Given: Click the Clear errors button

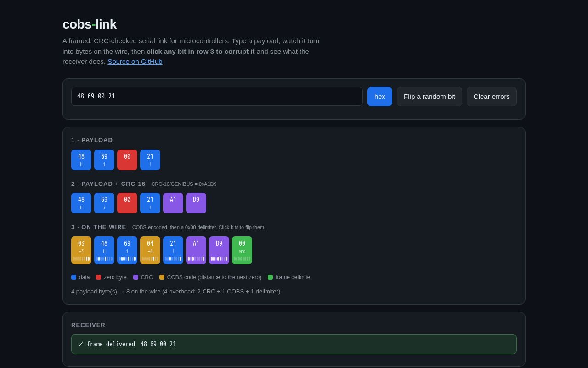Looking at the screenshot, I should [x=492, y=97].
